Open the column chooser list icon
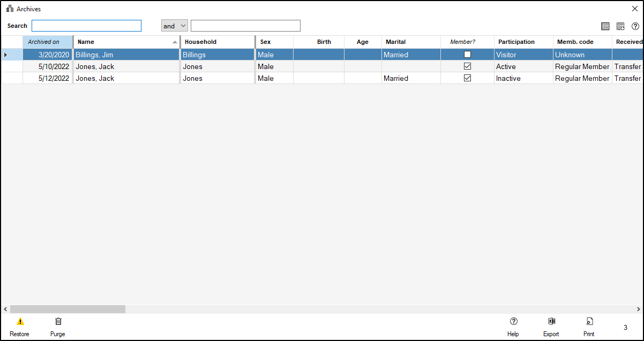 pos(605,26)
